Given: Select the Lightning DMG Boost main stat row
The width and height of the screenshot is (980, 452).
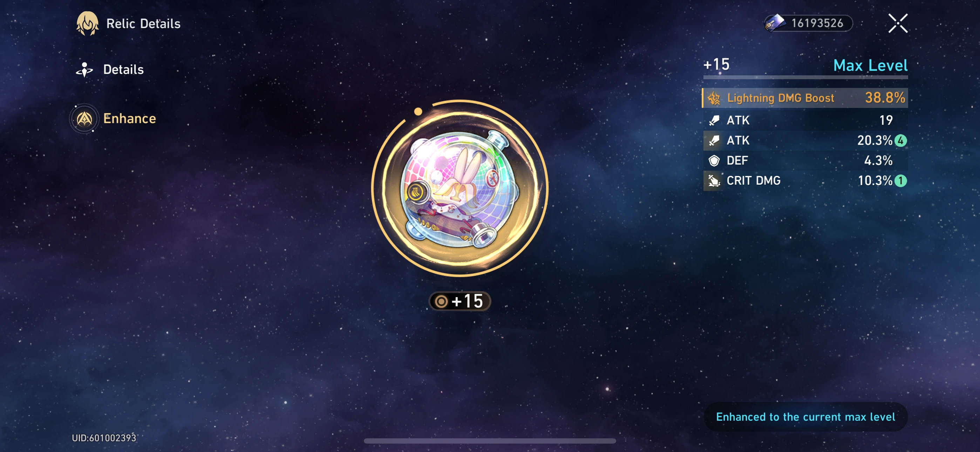Looking at the screenshot, I should pyautogui.click(x=805, y=98).
